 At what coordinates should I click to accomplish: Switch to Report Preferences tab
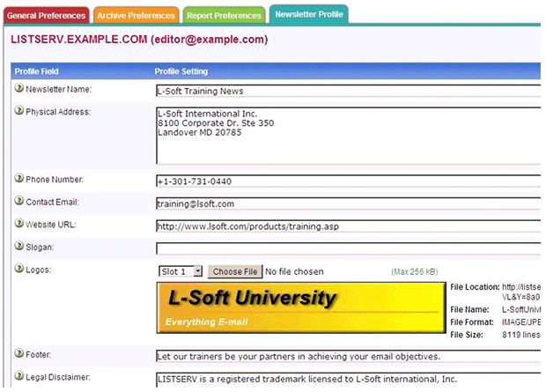pos(224,15)
